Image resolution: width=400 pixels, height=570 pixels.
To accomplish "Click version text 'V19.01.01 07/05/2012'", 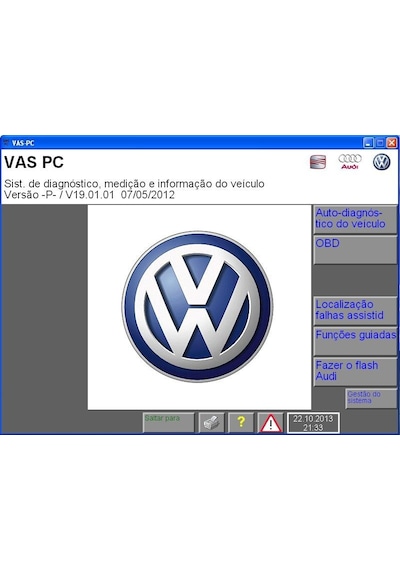I will (x=120, y=195).
